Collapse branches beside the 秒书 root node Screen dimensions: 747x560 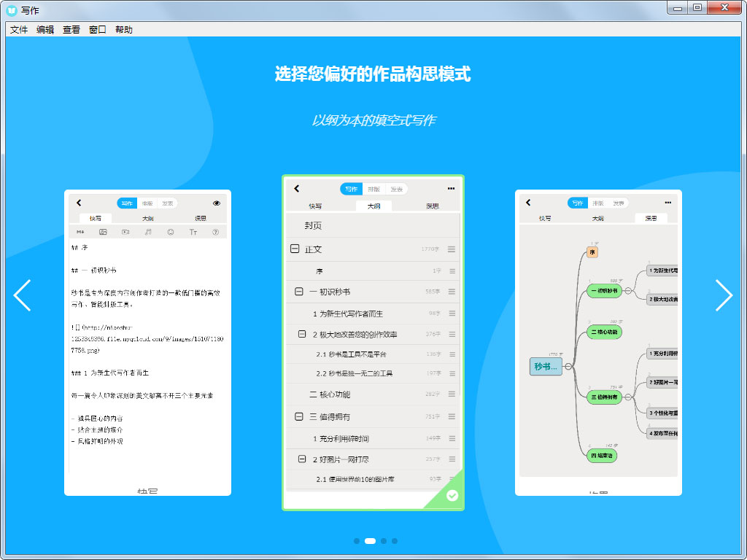[x=568, y=366]
